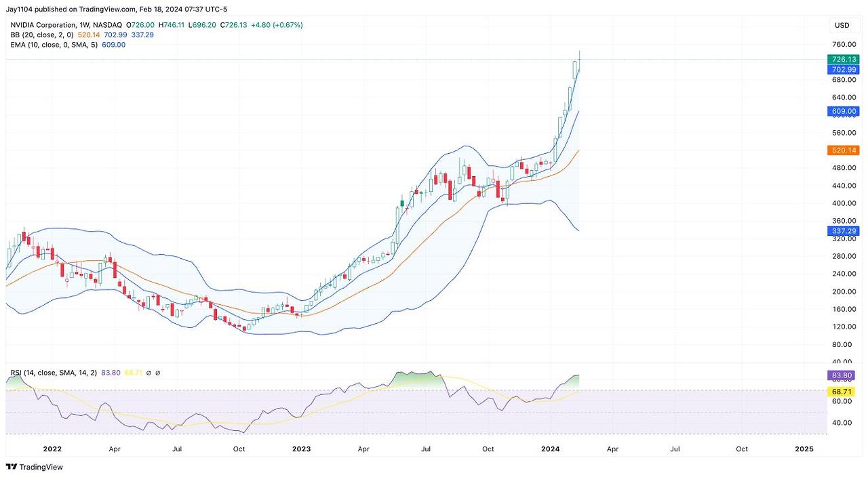Click the second null-value icon after RSI values
Image resolution: width=868 pixels, height=477 pixels.
click(x=158, y=373)
